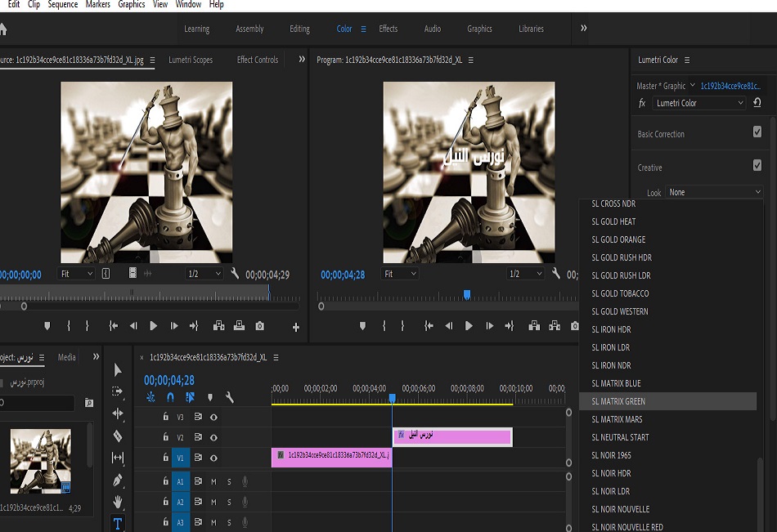777x532 pixels.
Task: Open the Look dropdown showing None
Action: coord(713,193)
